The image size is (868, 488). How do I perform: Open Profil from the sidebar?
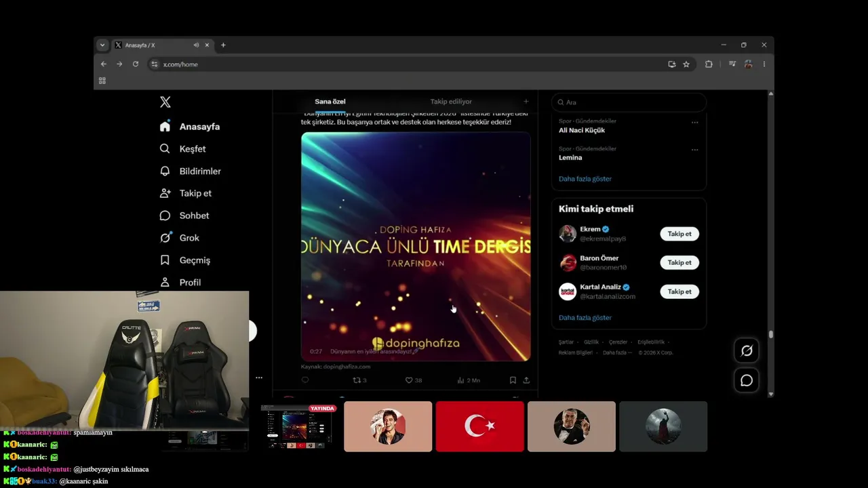tap(180, 283)
